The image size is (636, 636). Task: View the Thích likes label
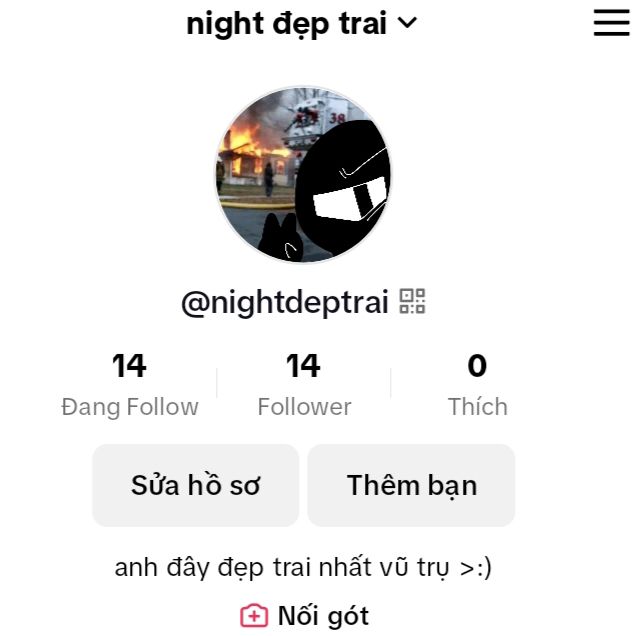coord(477,407)
